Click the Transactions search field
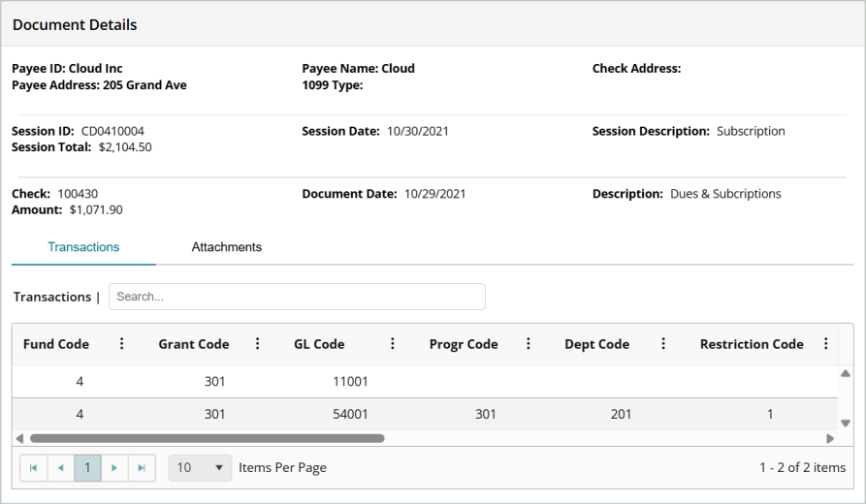866x504 pixels. [x=297, y=297]
